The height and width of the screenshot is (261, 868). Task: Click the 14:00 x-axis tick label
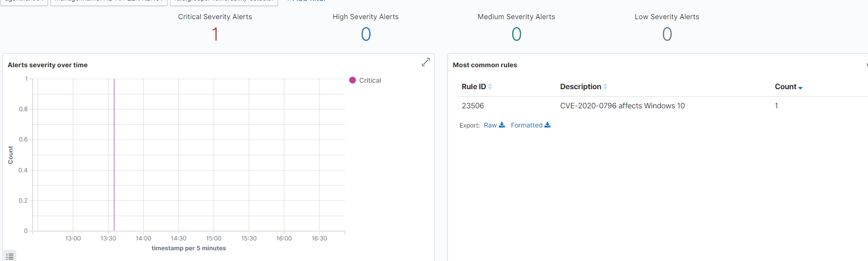[x=143, y=238]
